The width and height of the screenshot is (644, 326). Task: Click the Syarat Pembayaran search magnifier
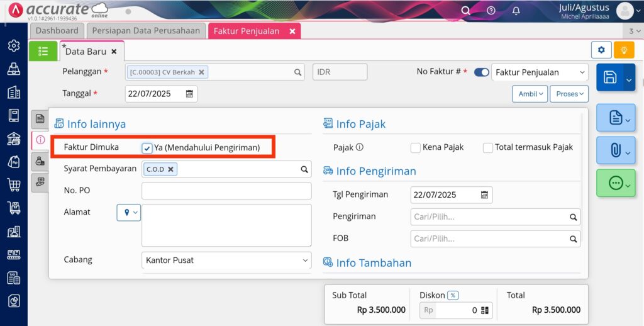304,169
